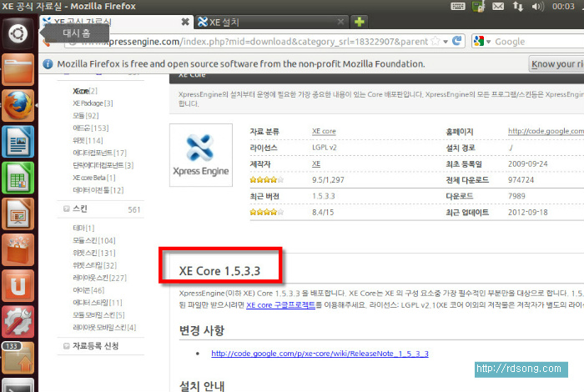Select XE Package [3] category
This screenshot has height=392, width=584.
tap(93, 103)
